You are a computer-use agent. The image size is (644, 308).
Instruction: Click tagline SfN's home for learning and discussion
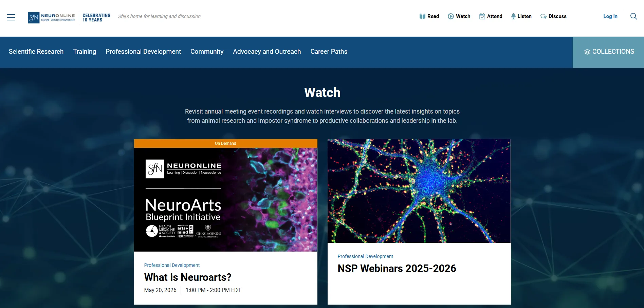point(159,16)
